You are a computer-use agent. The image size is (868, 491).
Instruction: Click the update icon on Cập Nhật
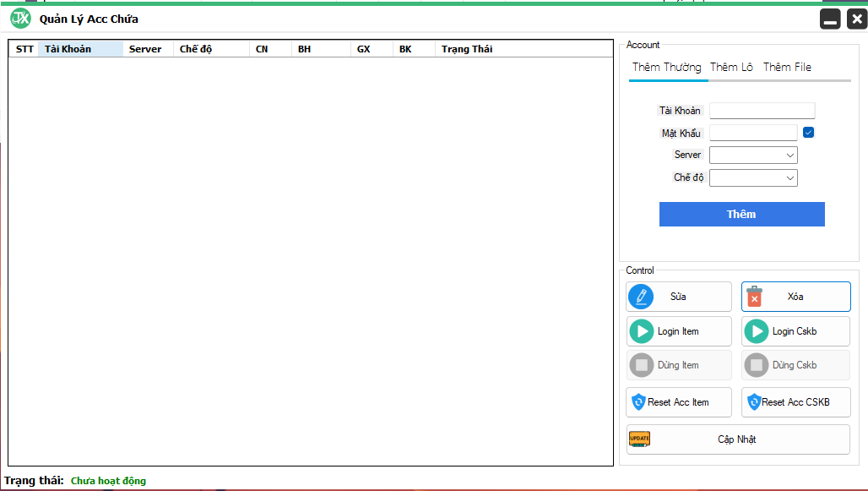(x=639, y=439)
